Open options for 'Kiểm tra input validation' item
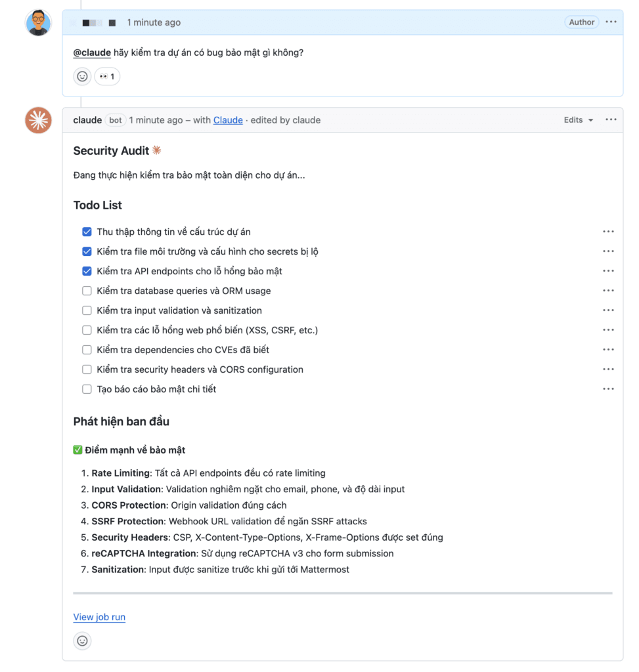Image resolution: width=639 pixels, height=672 pixels. [608, 310]
